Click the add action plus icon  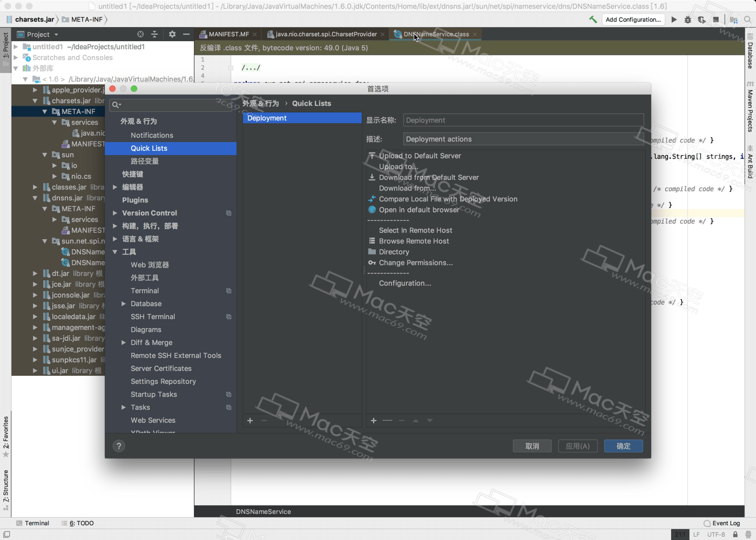click(374, 421)
